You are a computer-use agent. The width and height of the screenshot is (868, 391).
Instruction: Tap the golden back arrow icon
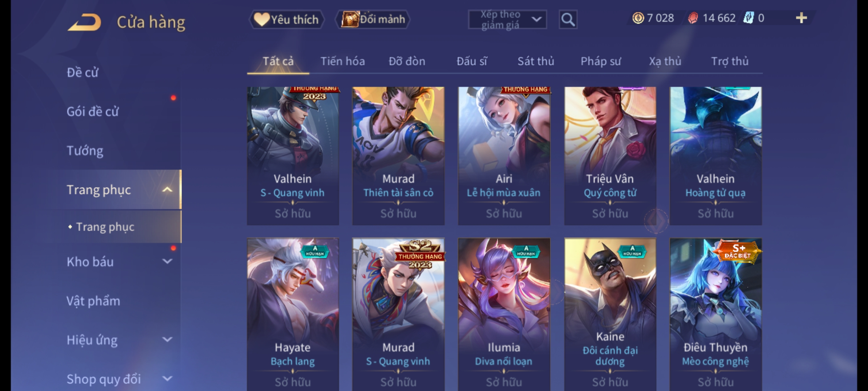coord(84,22)
